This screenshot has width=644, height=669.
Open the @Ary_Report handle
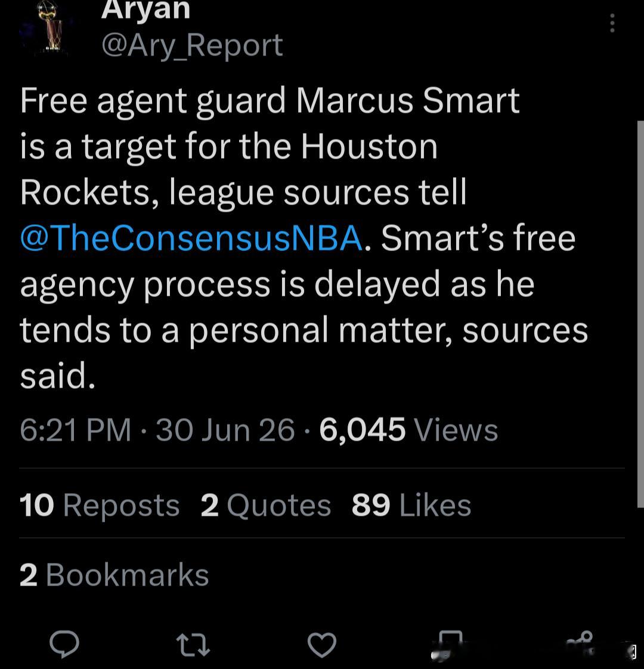coord(192,45)
